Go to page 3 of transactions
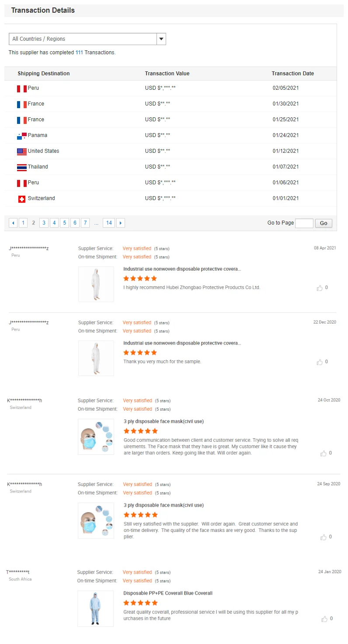The height and width of the screenshot is (644, 348). click(44, 223)
